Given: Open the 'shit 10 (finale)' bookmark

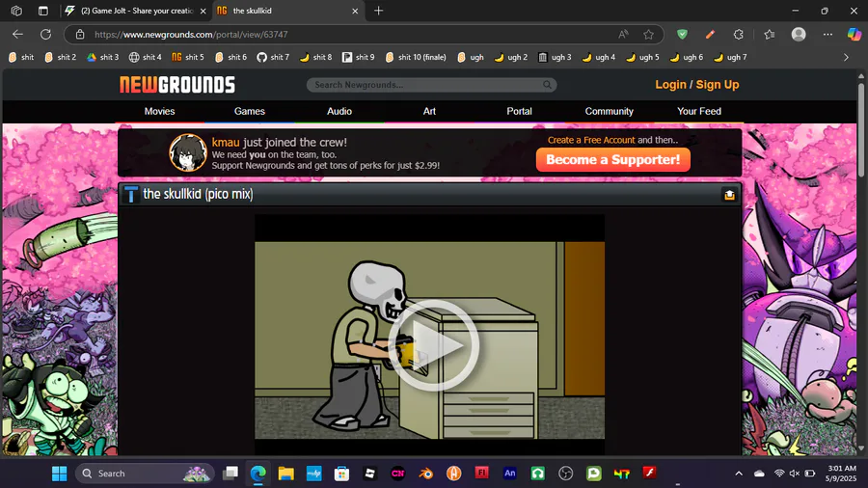Looking at the screenshot, I should coord(416,57).
